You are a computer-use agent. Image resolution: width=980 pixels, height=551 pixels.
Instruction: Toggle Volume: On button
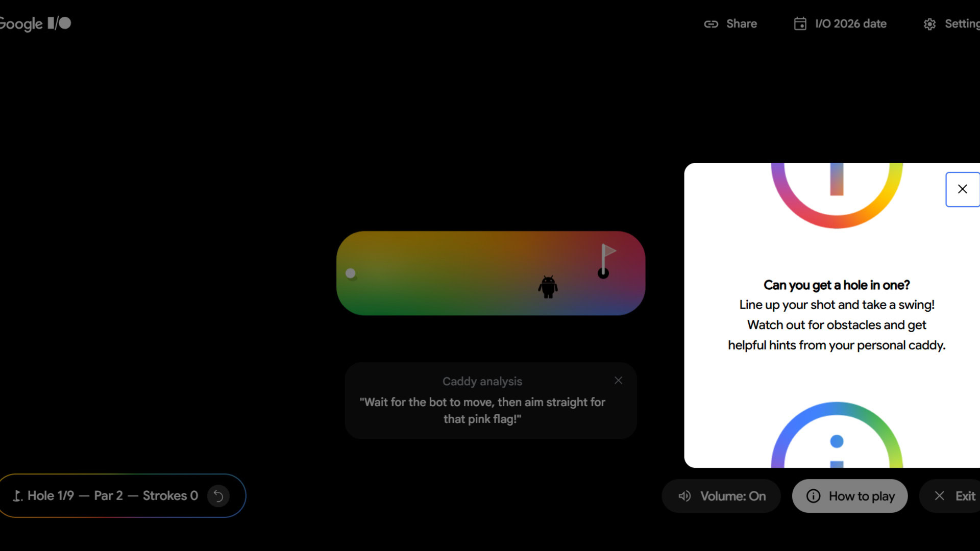[x=721, y=496]
